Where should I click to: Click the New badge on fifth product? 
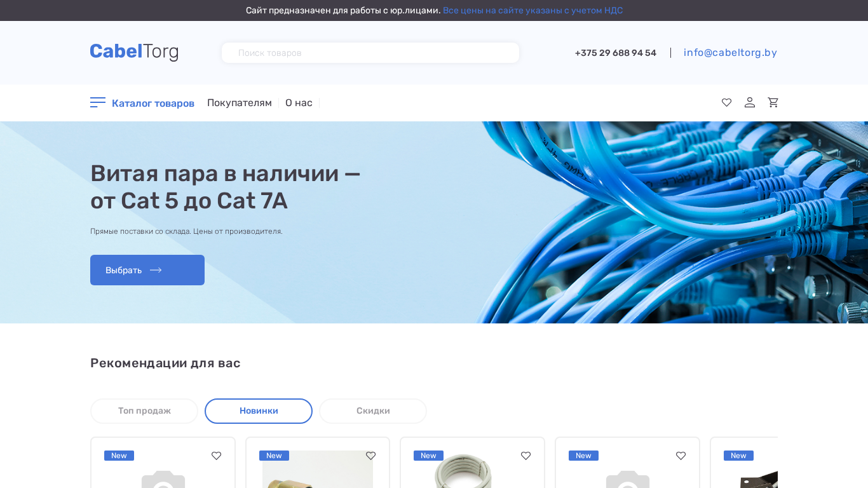tap(738, 456)
